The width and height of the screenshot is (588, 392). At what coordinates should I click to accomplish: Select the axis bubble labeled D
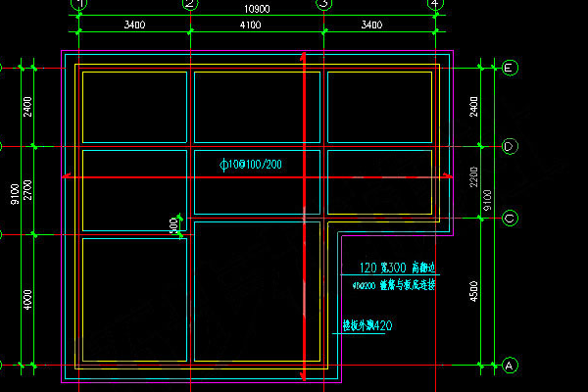coord(510,146)
